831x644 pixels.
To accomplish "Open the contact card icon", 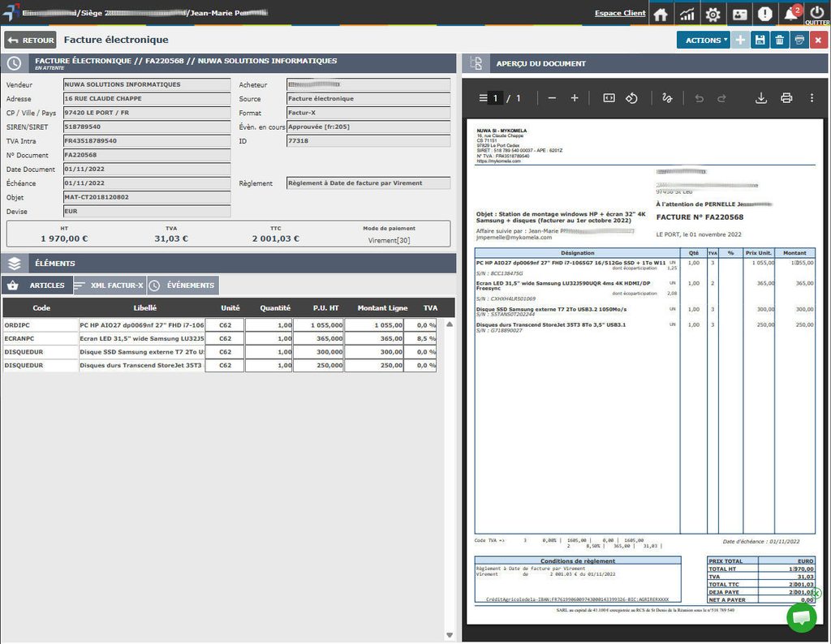I will 739,14.
